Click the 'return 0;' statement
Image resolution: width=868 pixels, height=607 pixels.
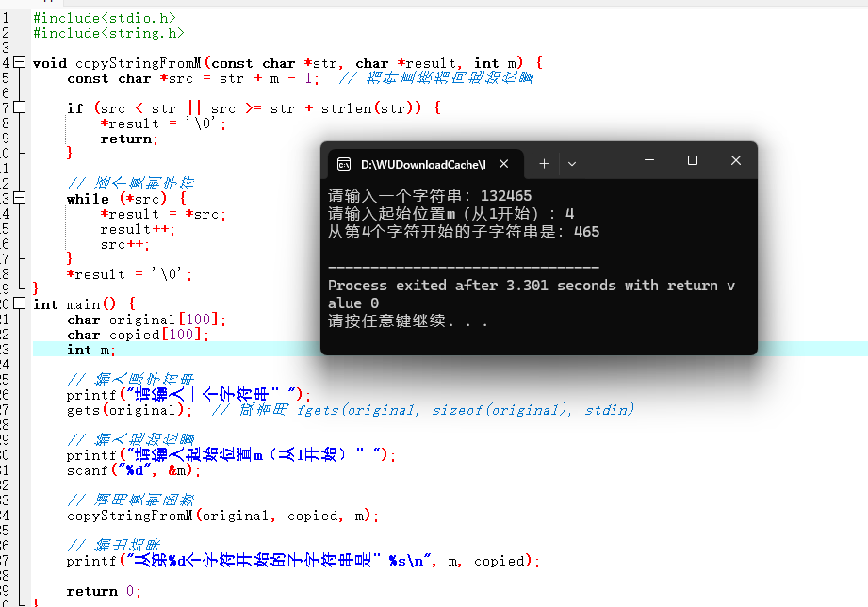[104, 592]
